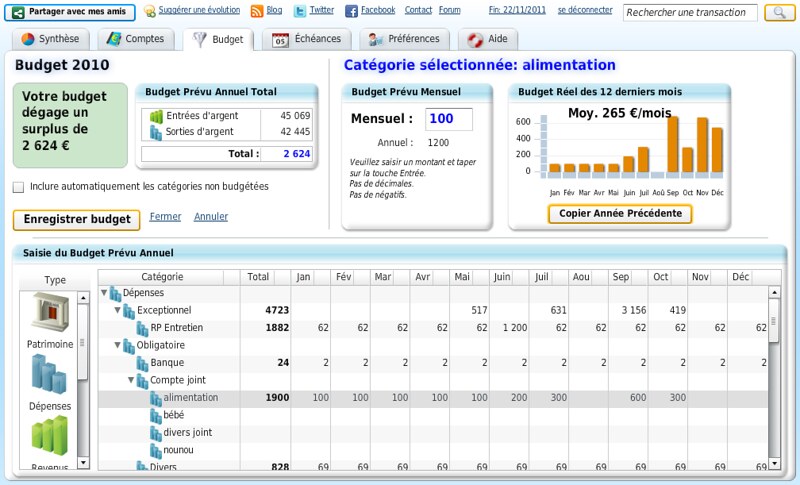Open the Échéances tab
The width and height of the screenshot is (800, 485).
pyautogui.click(x=306, y=39)
